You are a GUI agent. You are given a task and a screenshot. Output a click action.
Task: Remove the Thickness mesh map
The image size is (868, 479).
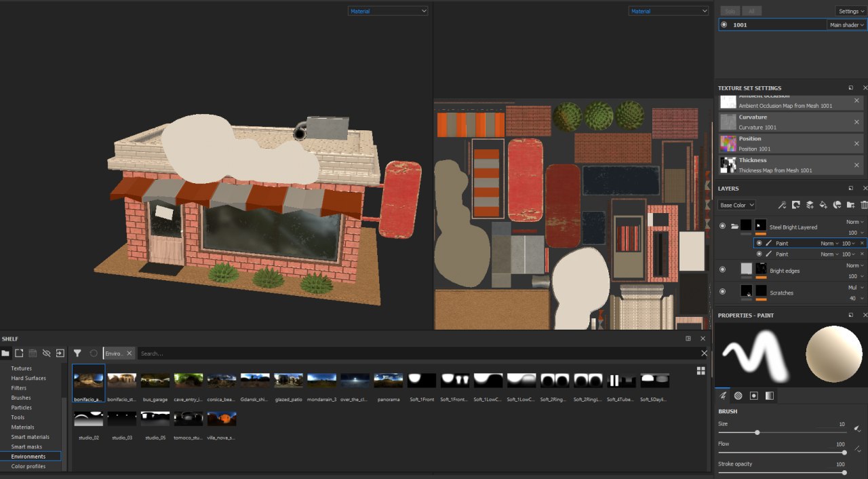point(856,165)
